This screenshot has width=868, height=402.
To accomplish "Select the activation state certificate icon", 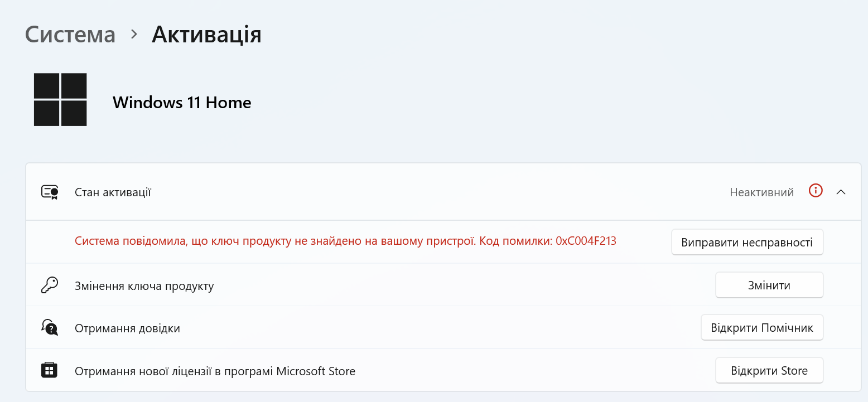I will click(x=50, y=191).
